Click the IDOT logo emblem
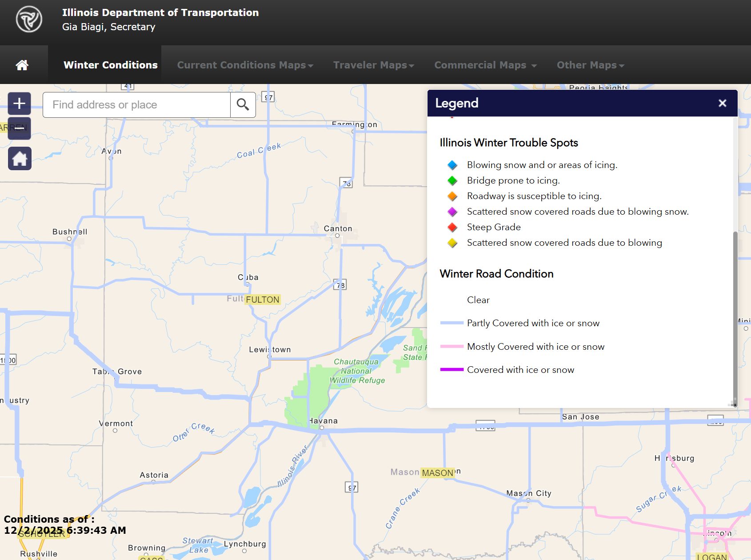751x560 pixels. [29, 20]
